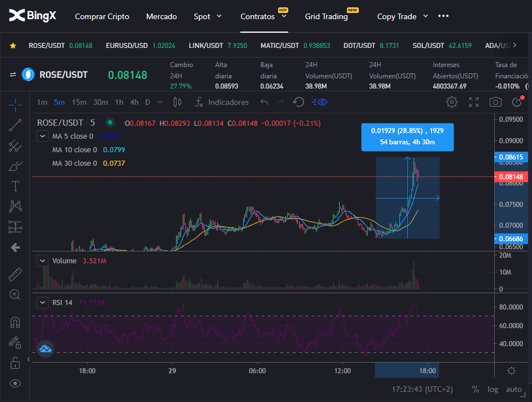
Task: Click the back arrow in left toolbar
Action: pyautogui.click(x=15, y=248)
